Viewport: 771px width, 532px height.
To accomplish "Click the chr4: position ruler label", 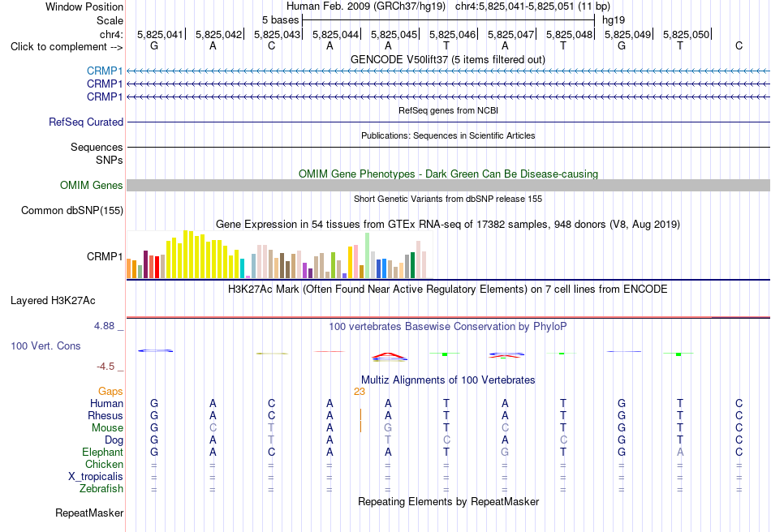I will (x=111, y=34).
